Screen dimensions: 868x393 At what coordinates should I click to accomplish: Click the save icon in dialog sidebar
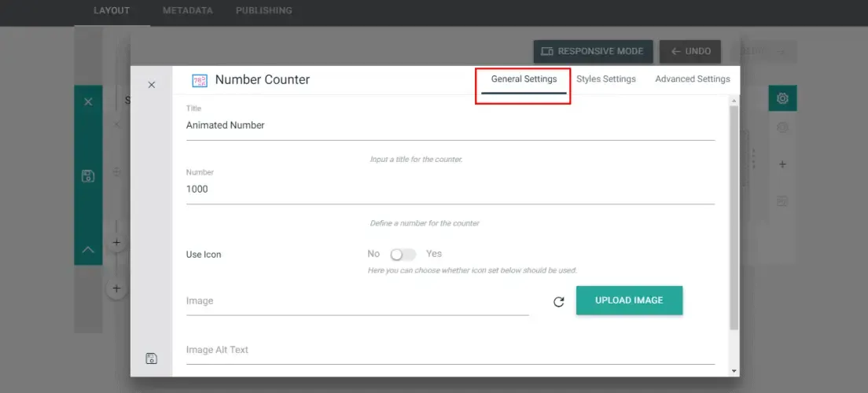pyautogui.click(x=151, y=358)
